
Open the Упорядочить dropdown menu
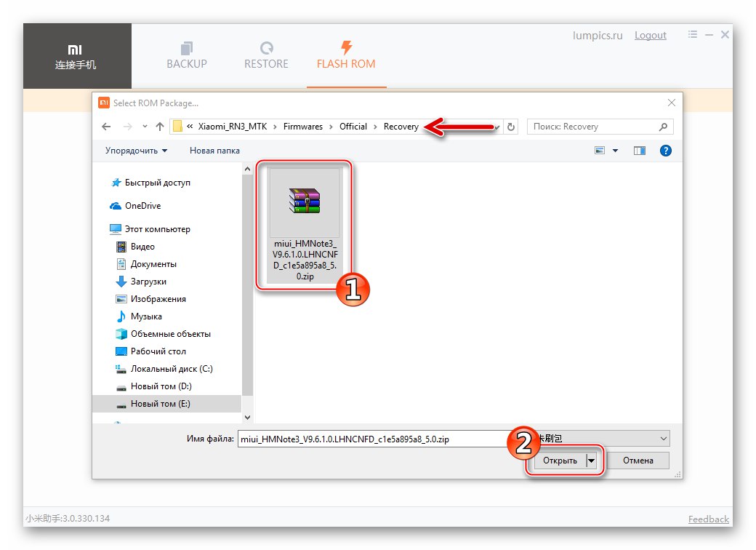click(137, 151)
